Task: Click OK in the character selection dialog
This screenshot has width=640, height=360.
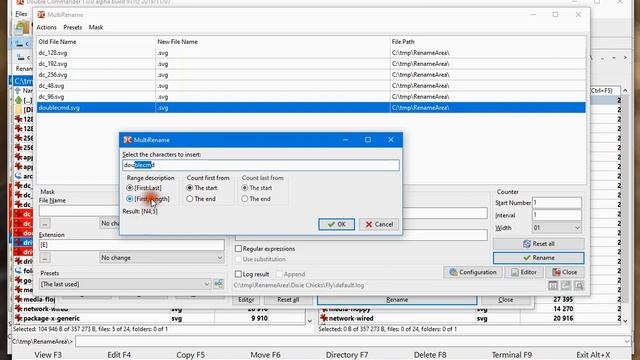Action: [337, 224]
